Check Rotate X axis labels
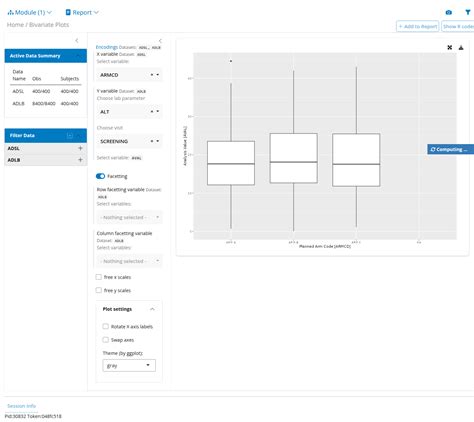The height and width of the screenshot is (422, 474). click(x=106, y=326)
